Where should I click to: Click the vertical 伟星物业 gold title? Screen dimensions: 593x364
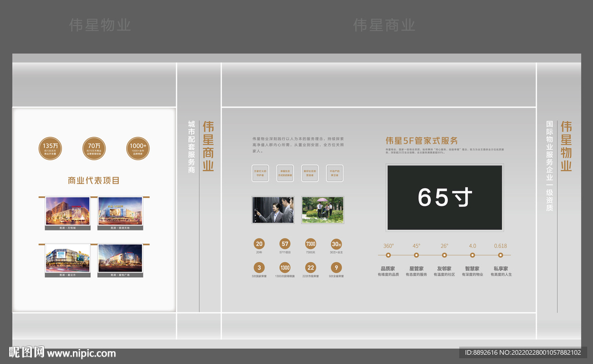(566, 146)
